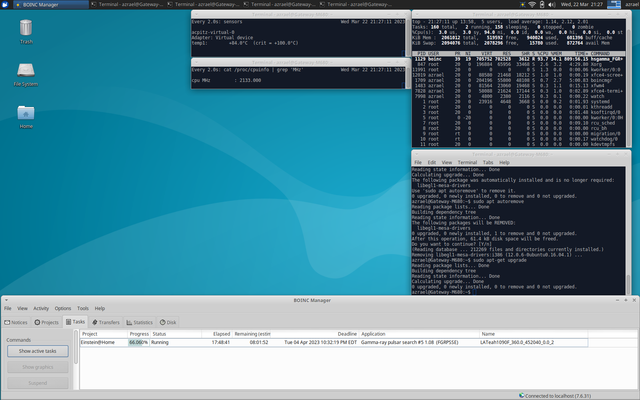Viewport: 640px width, 400px height.
Task: Switch to the Notices tab
Action: (17, 322)
